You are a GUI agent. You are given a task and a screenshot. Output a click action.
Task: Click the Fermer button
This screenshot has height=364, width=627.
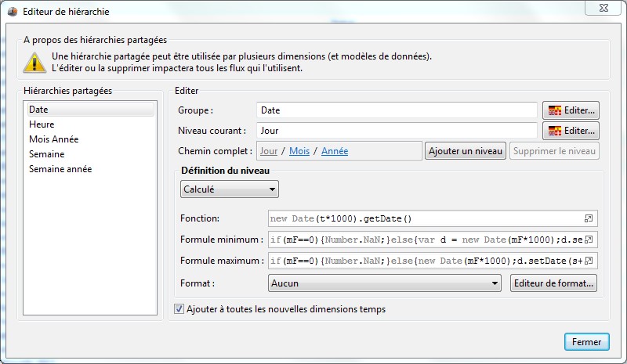(x=586, y=342)
